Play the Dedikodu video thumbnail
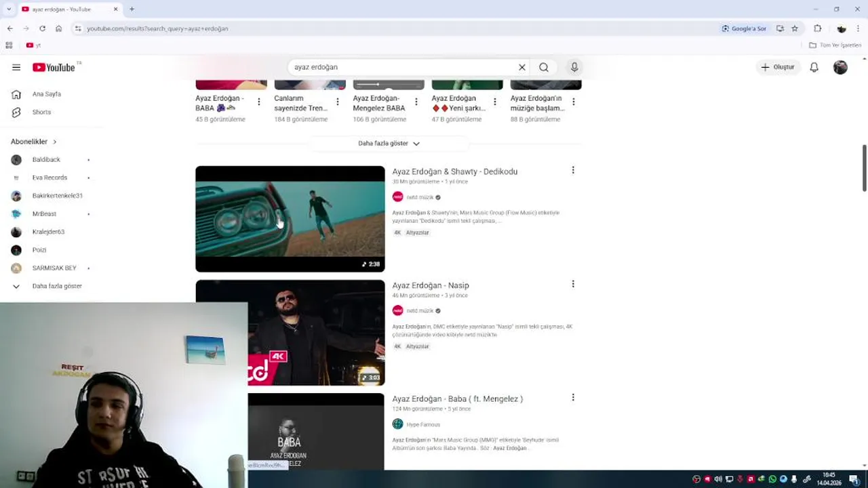The image size is (868, 488). (x=290, y=219)
